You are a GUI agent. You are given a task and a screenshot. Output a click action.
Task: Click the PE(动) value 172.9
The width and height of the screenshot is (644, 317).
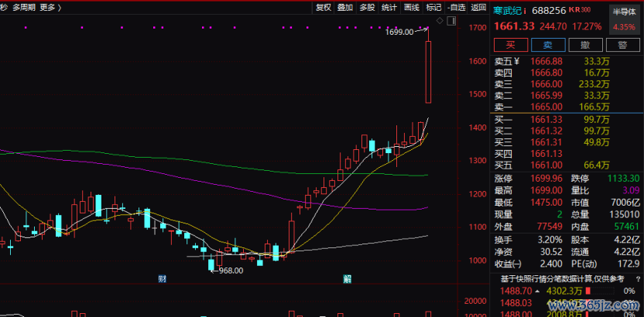[x=629, y=264]
